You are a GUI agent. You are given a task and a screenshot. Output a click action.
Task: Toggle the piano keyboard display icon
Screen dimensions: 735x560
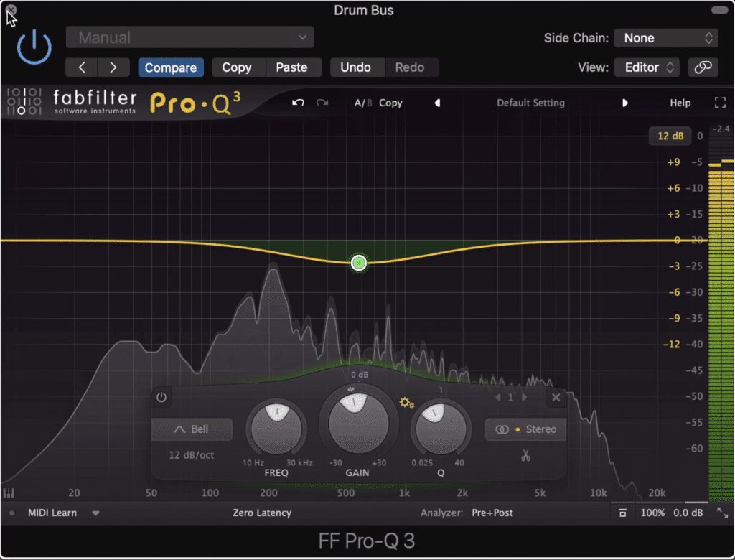[9, 493]
